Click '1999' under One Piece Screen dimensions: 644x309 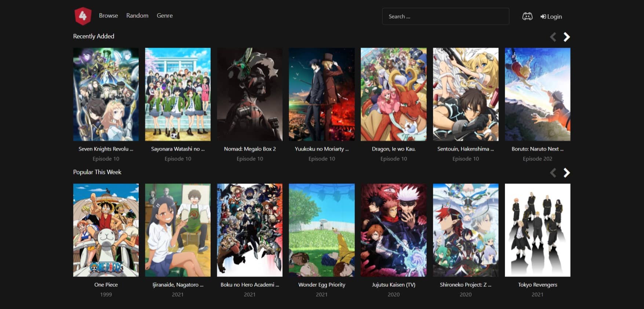(106, 295)
